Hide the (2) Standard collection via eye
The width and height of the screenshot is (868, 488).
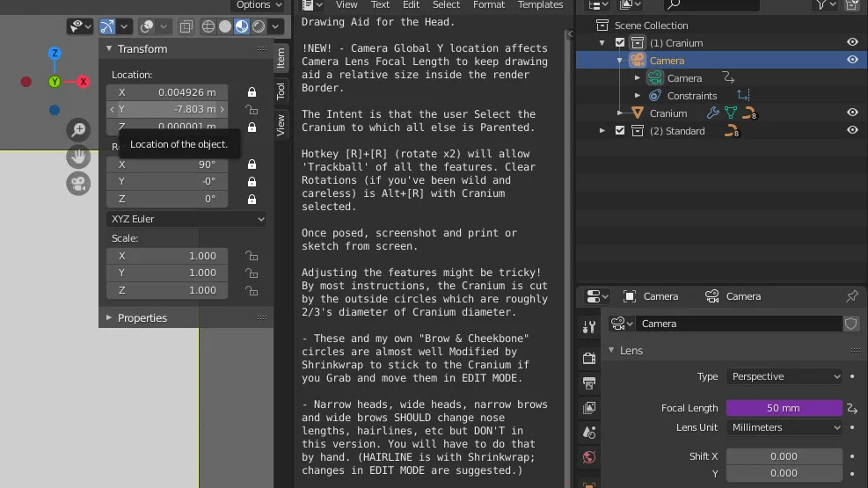(x=852, y=130)
